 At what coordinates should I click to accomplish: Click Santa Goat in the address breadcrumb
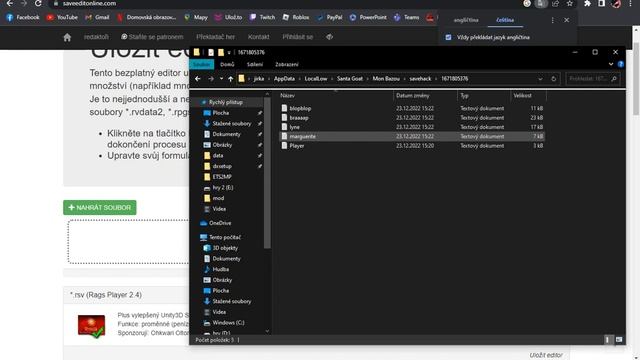click(x=349, y=79)
